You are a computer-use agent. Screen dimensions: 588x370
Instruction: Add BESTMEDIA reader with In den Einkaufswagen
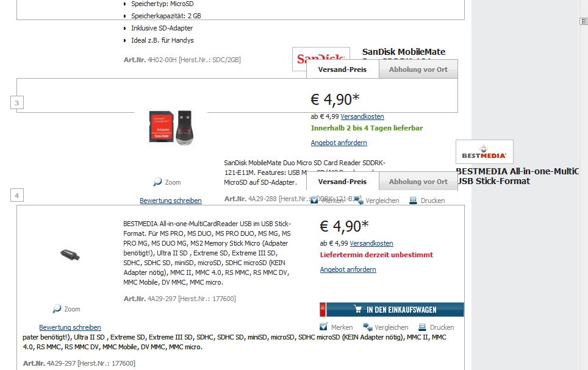392,309
